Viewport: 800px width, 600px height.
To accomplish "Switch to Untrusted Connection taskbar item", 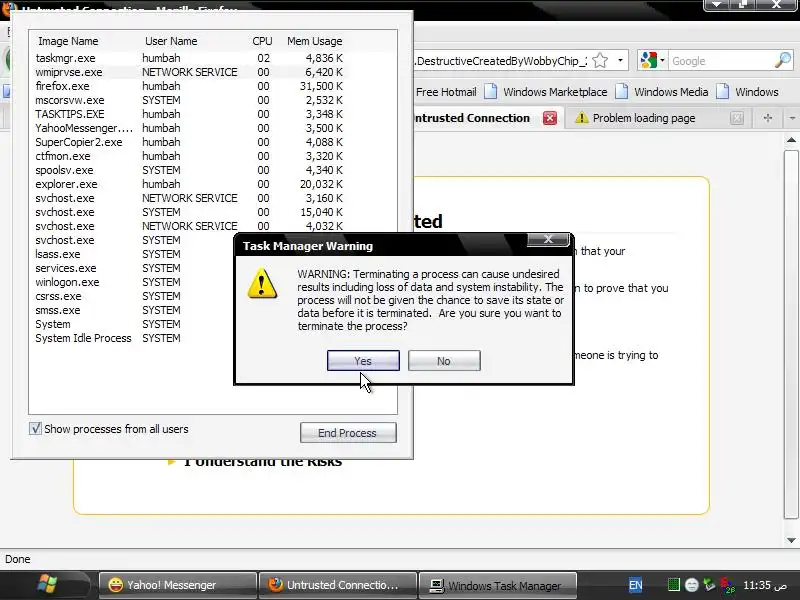I will [337, 585].
